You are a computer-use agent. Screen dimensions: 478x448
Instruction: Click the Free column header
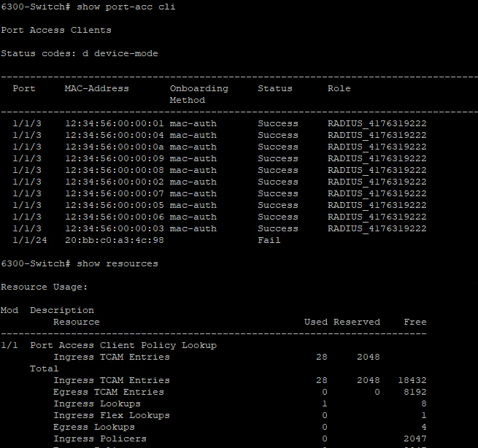click(415, 322)
